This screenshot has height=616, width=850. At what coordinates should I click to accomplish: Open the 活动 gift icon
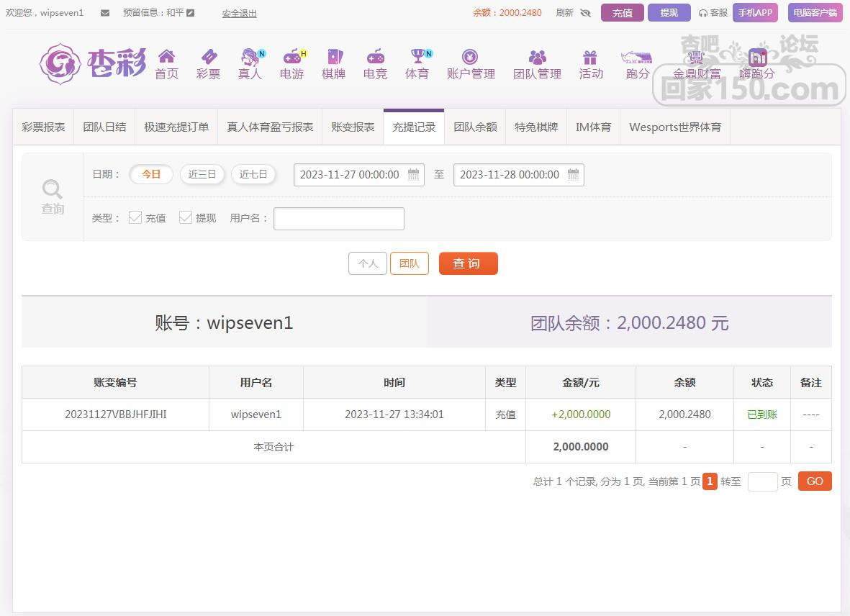590,57
